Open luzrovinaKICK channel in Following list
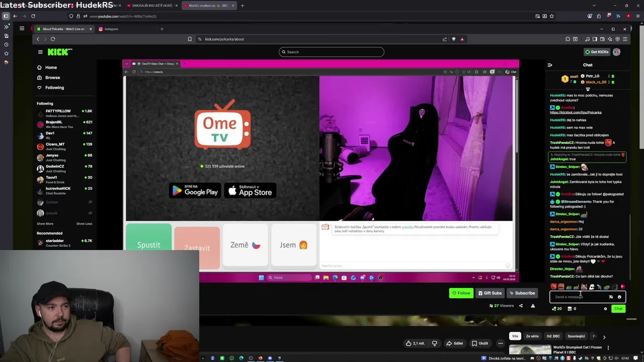 64,191
